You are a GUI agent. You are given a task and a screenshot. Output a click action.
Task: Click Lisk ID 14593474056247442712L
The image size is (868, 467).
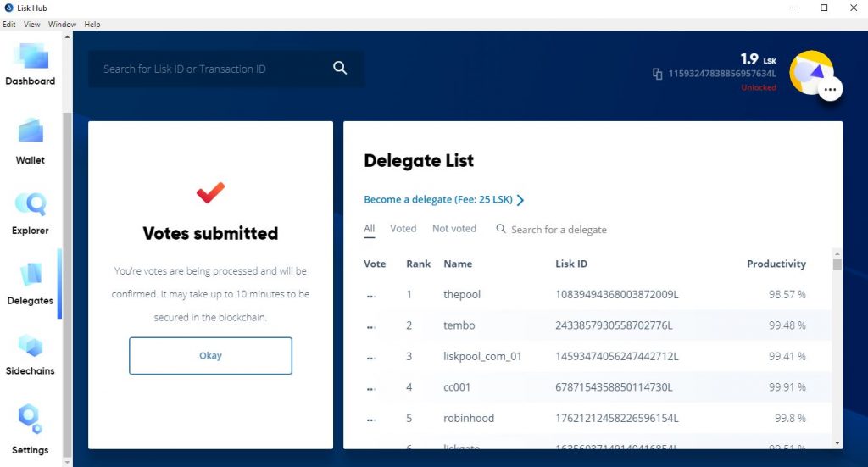617,356
